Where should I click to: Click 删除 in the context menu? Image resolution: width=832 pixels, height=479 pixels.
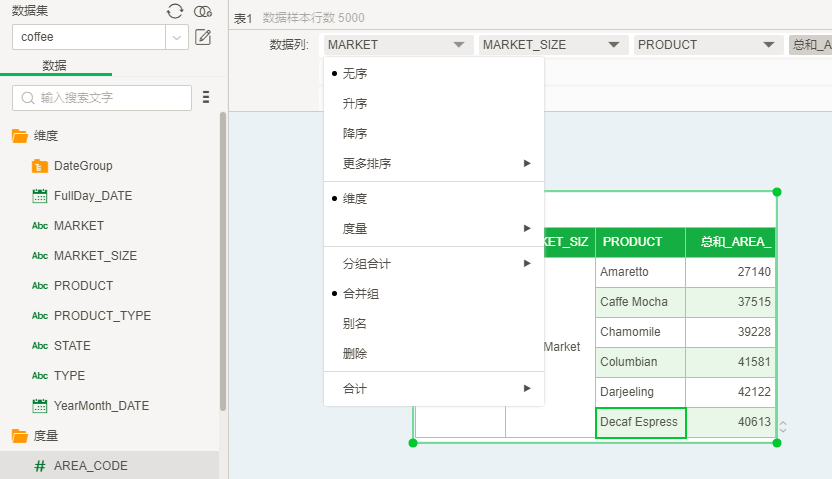click(355, 354)
